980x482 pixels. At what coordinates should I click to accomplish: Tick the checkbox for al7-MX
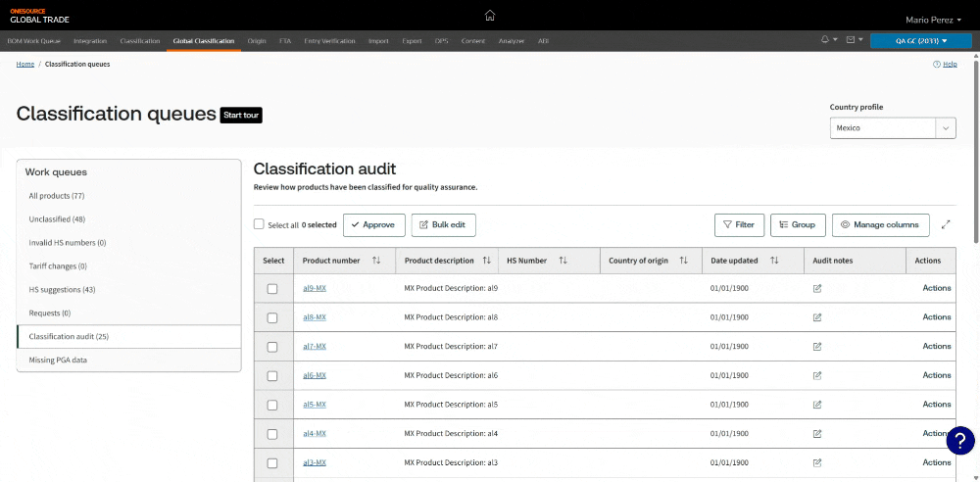[272, 347]
